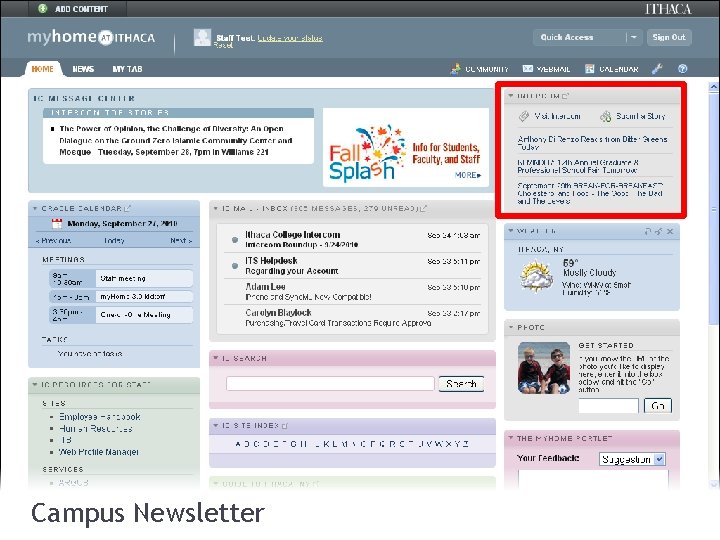Open the Webmail envelope icon
The height and width of the screenshot is (540, 720).
point(528,69)
